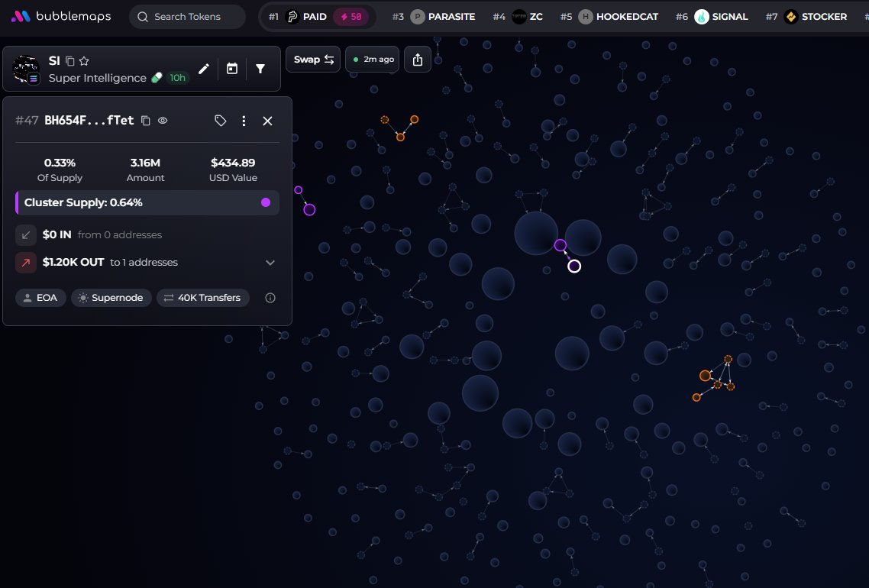
Task: Toggle visibility eye for BH654F...fTet
Action: click(x=163, y=120)
